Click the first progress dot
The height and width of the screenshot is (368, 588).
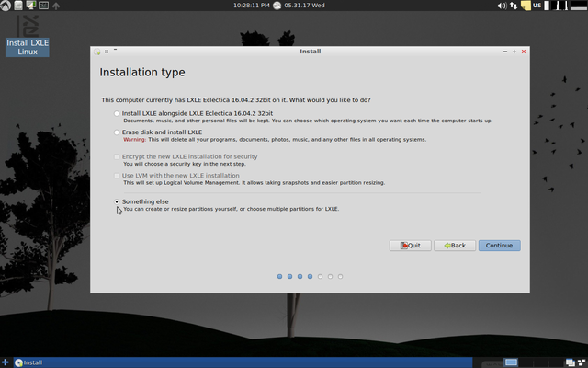pyautogui.click(x=279, y=277)
